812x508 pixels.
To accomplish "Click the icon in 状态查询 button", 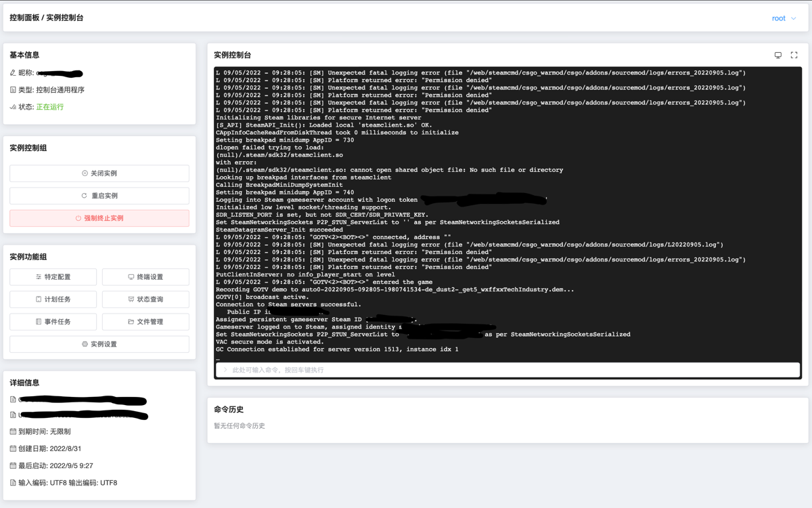I will click(131, 299).
